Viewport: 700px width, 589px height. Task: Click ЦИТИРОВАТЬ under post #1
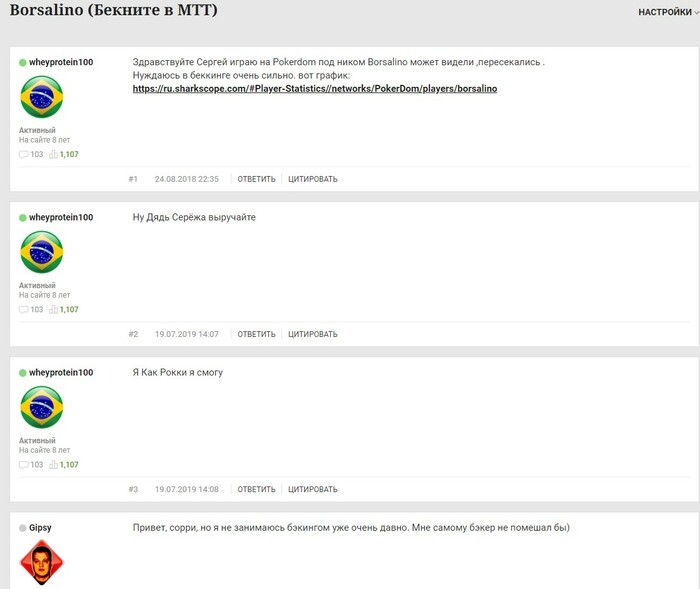[312, 179]
